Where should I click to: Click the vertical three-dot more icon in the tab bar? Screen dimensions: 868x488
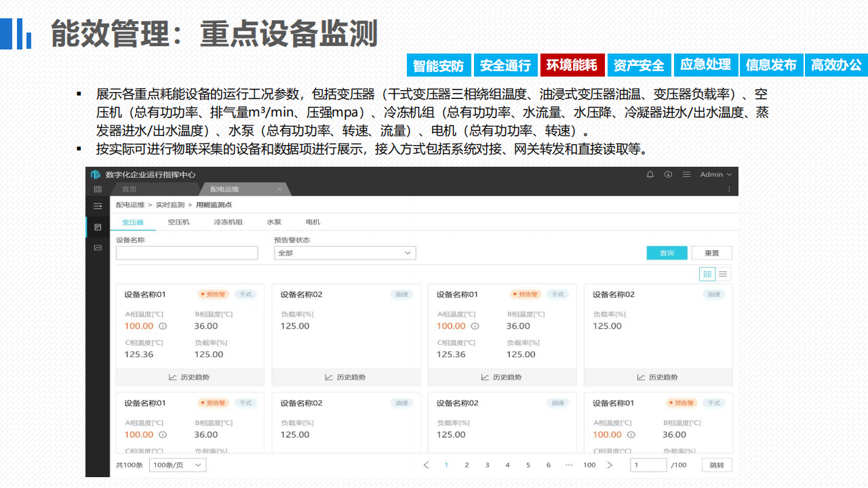click(730, 189)
